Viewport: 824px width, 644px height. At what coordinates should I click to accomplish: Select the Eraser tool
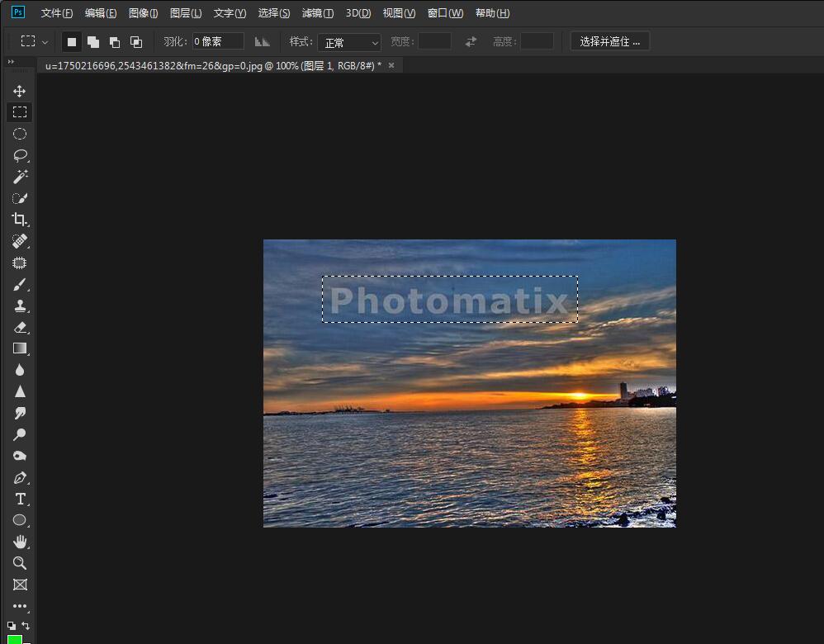[x=20, y=327]
